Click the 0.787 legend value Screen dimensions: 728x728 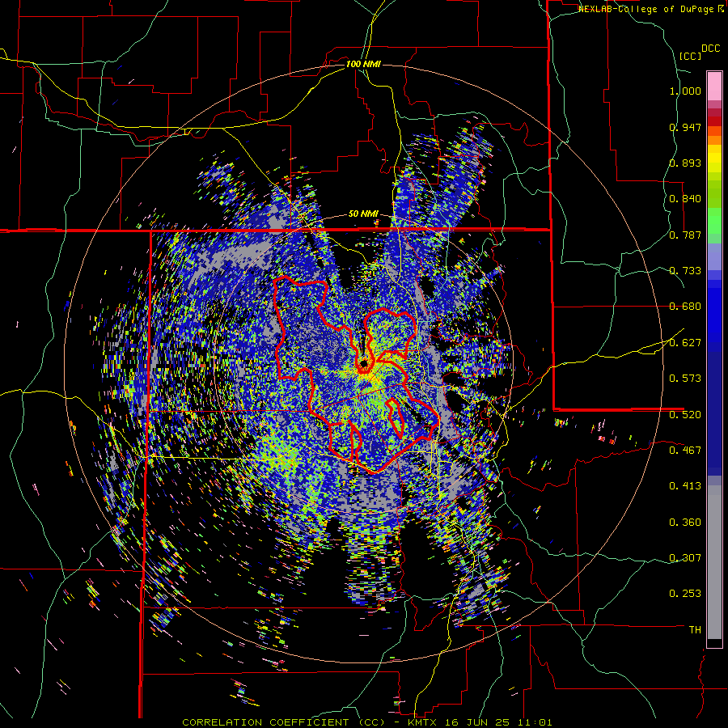point(685,235)
